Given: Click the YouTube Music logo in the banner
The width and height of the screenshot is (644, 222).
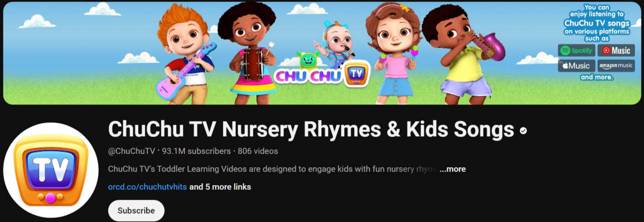Looking at the screenshot, I should coord(616,51).
